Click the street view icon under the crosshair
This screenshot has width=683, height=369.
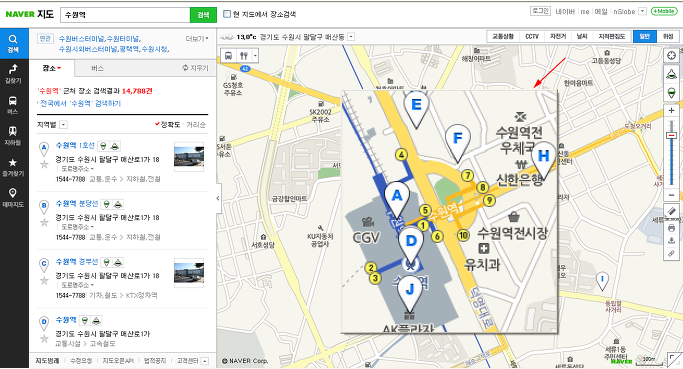(671, 74)
